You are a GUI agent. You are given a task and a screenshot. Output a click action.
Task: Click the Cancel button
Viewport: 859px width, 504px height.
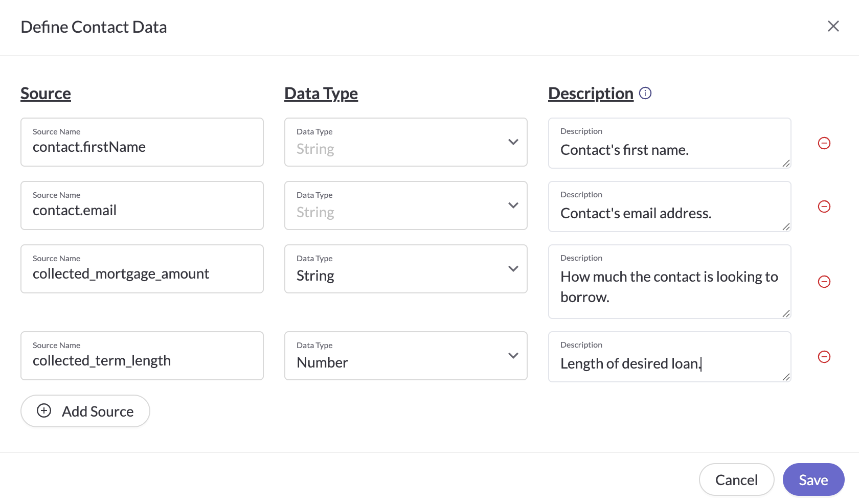pos(736,479)
